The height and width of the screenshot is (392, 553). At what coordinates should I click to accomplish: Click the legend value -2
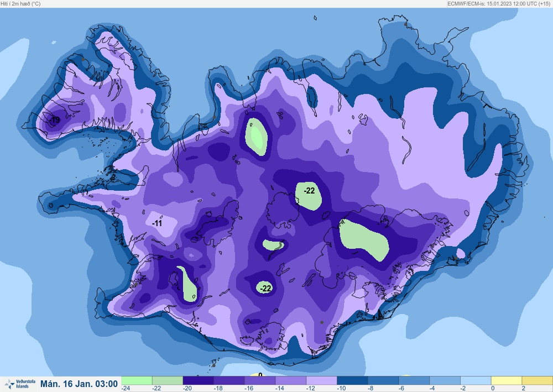pyautogui.click(x=463, y=388)
